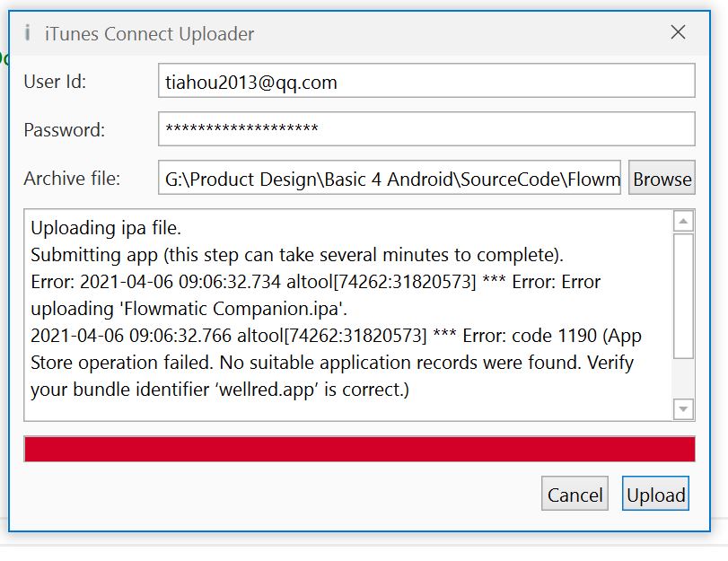Click the "Archive file:" label
This screenshot has width=728, height=561.
point(72,178)
